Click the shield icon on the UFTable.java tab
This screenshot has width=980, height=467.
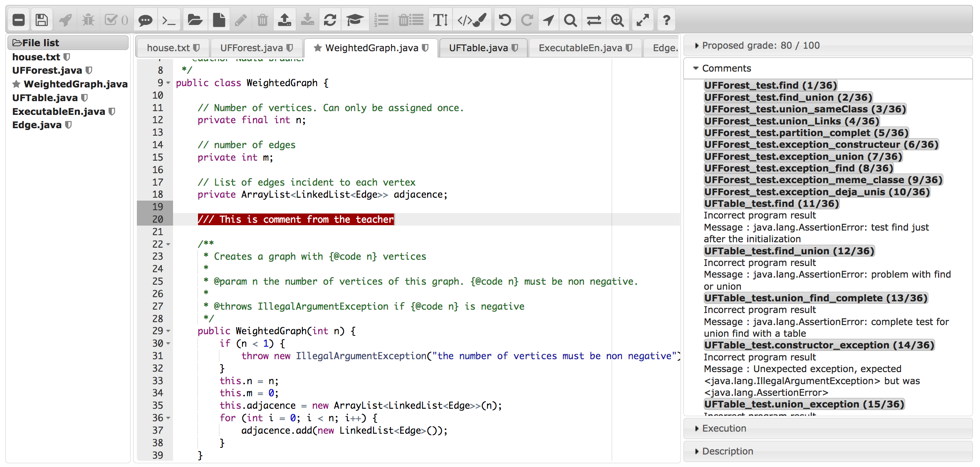[515, 48]
